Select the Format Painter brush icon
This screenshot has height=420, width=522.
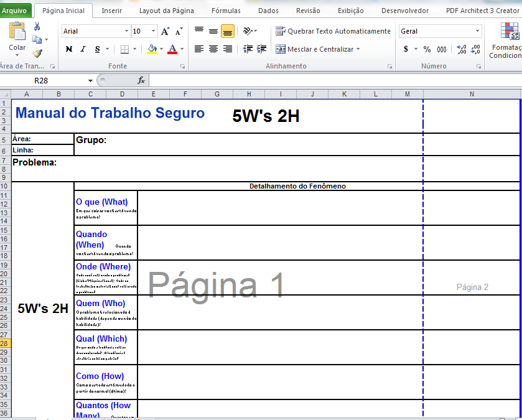click(37, 54)
